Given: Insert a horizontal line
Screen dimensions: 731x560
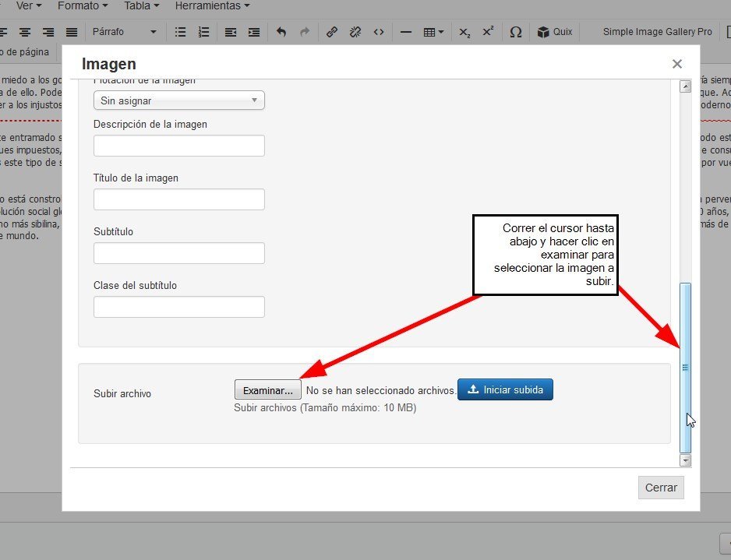Looking at the screenshot, I should coord(406,32).
